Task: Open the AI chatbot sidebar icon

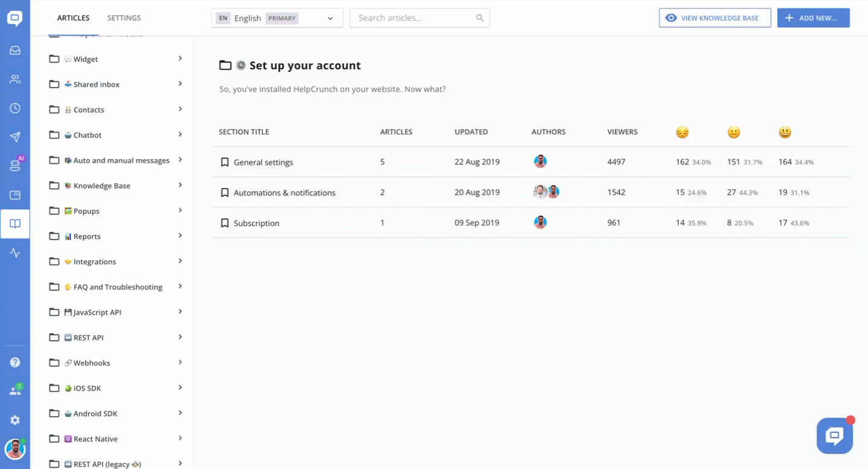Action: click(15, 166)
